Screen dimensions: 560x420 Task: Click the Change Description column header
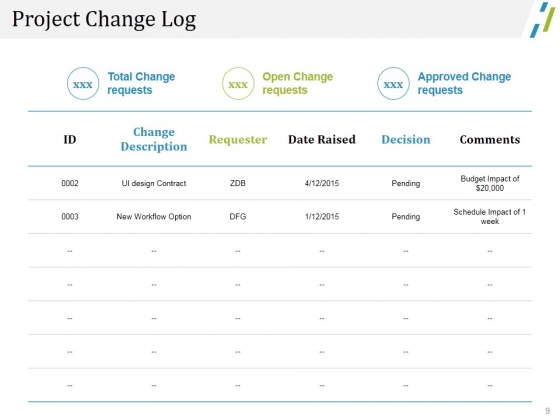click(154, 139)
